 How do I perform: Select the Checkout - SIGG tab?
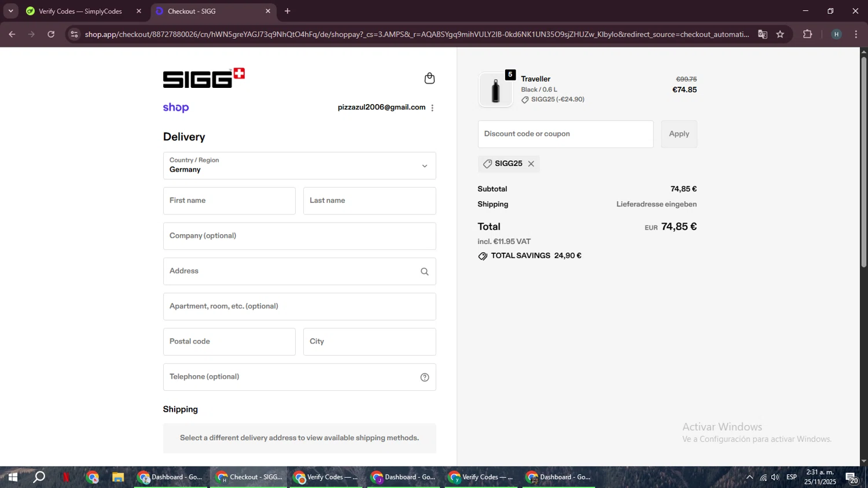coord(213,11)
